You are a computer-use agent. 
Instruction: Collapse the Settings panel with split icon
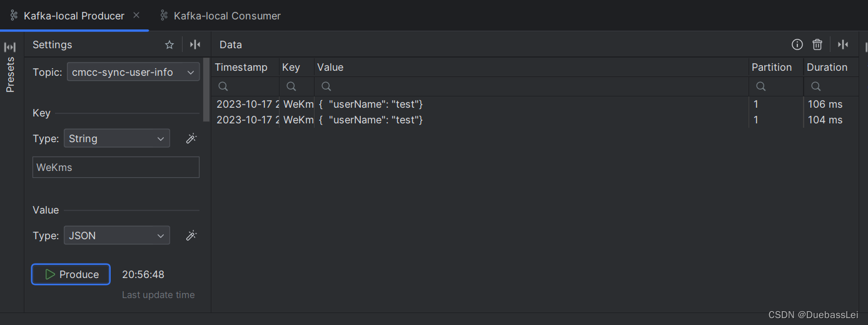[x=195, y=44]
